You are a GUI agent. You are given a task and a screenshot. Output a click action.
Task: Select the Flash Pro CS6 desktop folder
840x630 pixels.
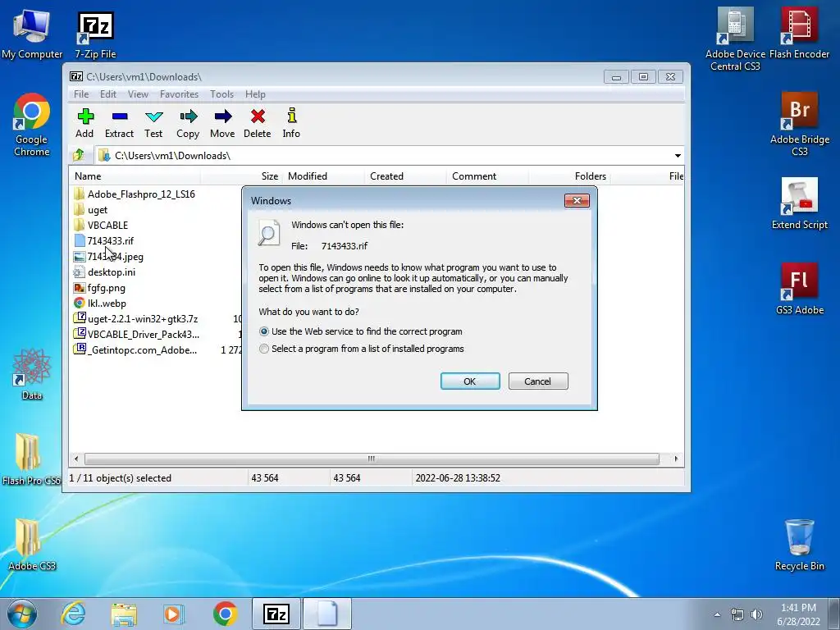coord(30,459)
